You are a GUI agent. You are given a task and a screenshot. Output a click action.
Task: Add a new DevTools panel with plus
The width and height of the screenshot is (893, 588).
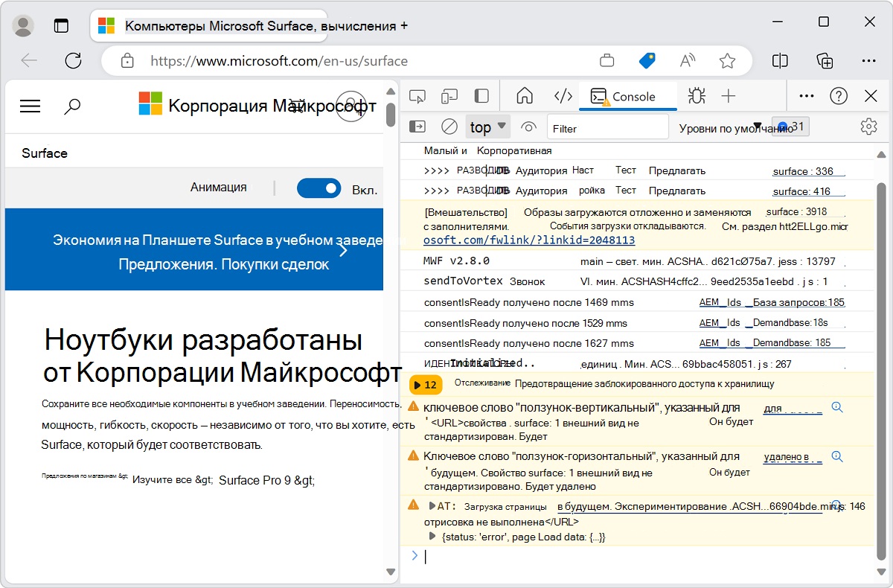[x=729, y=95]
